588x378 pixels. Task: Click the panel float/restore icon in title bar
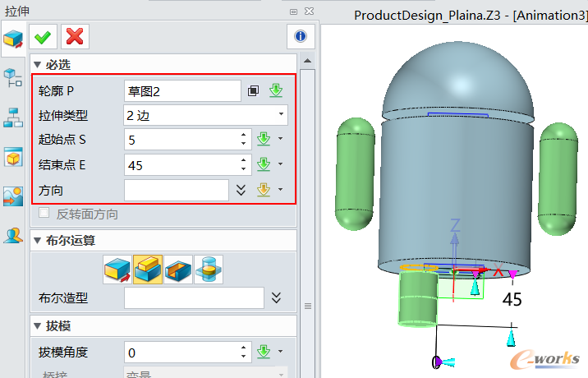[x=294, y=12]
